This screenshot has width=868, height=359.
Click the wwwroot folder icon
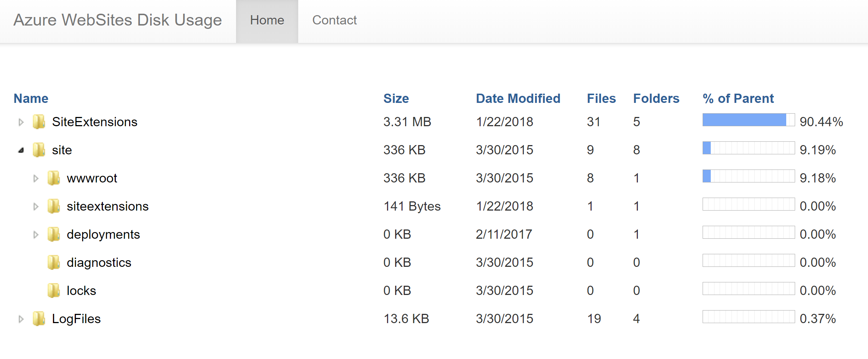[54, 178]
